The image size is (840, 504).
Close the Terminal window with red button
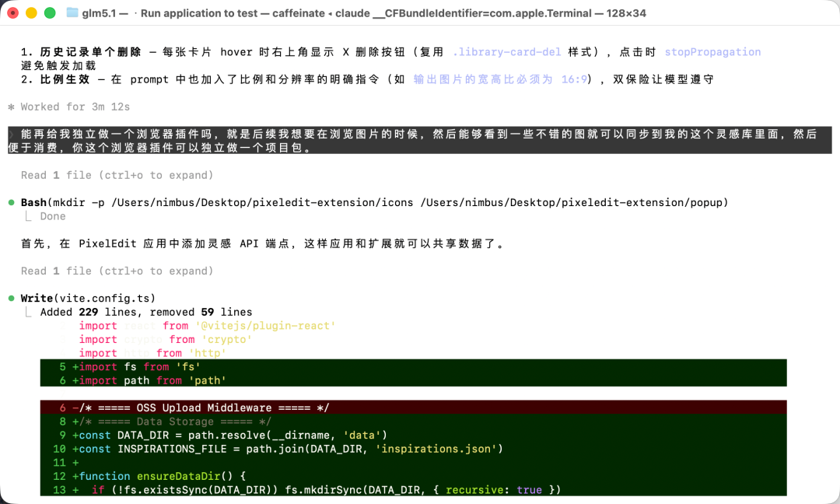(x=13, y=13)
